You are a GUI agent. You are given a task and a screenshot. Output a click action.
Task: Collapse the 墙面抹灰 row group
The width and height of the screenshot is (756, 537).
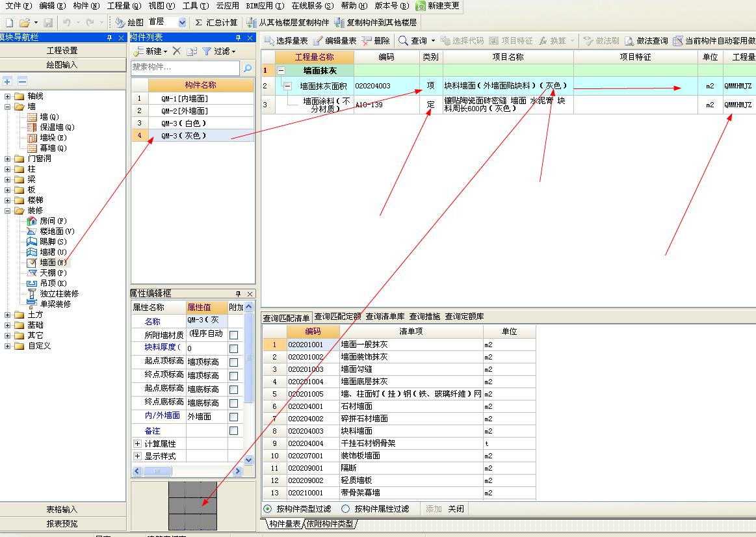(281, 70)
